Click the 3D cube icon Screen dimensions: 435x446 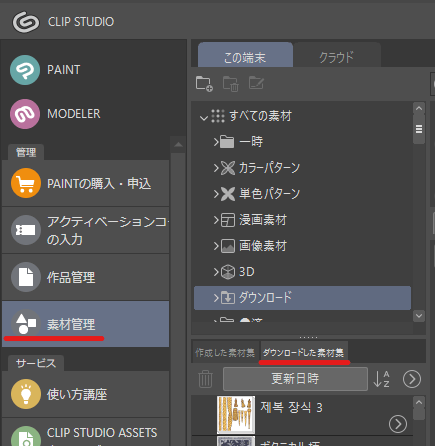[x=228, y=272]
